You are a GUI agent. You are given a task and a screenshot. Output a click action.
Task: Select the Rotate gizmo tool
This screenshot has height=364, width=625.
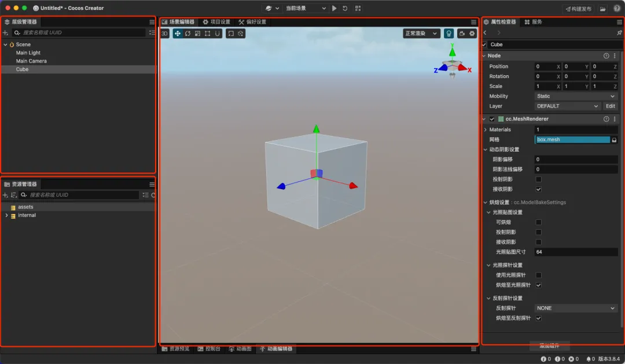pos(187,34)
